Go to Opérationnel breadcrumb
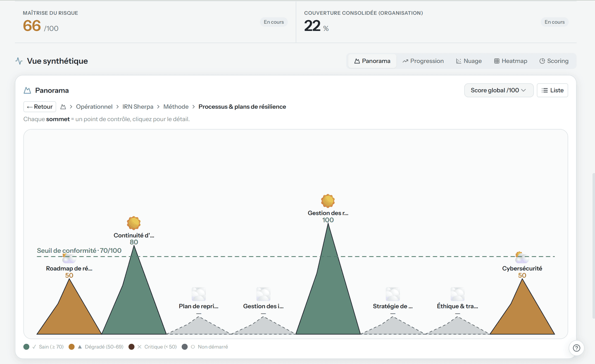 tap(94, 107)
